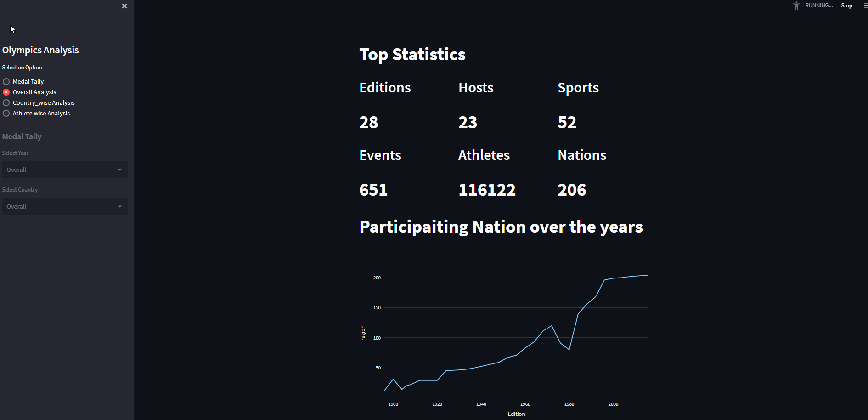
Task: Click the Hosts stat label
Action: click(x=476, y=88)
